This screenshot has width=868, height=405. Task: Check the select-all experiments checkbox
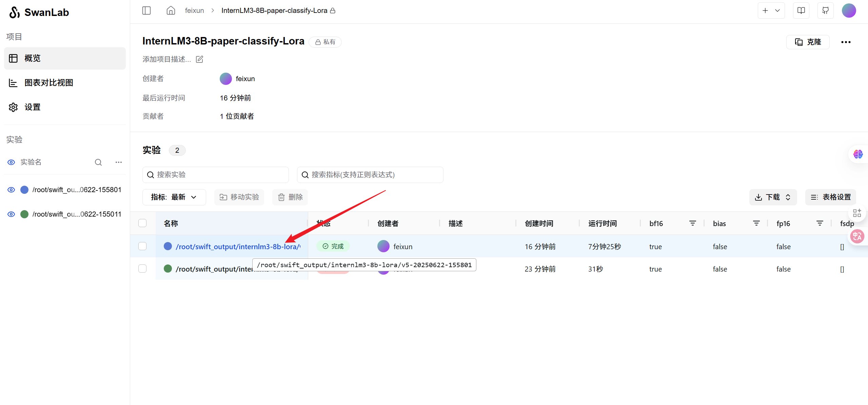(x=142, y=223)
